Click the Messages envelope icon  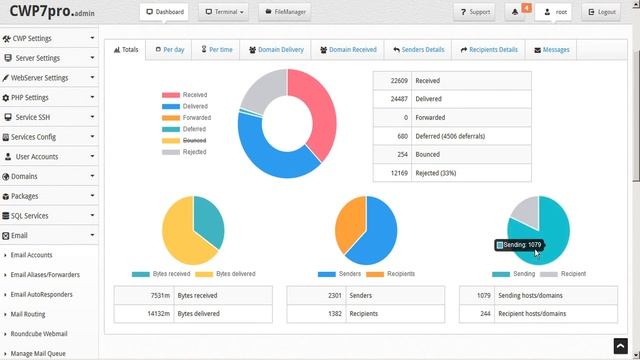(538, 50)
